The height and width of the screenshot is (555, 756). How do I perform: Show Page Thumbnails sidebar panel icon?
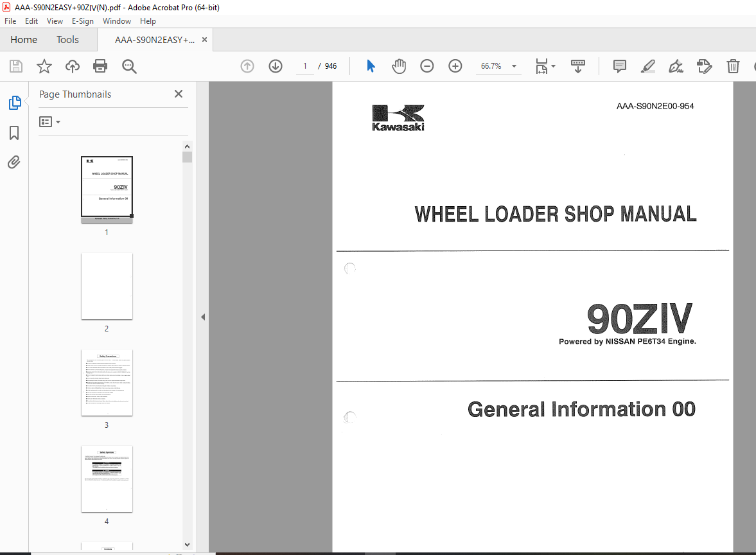(x=15, y=102)
